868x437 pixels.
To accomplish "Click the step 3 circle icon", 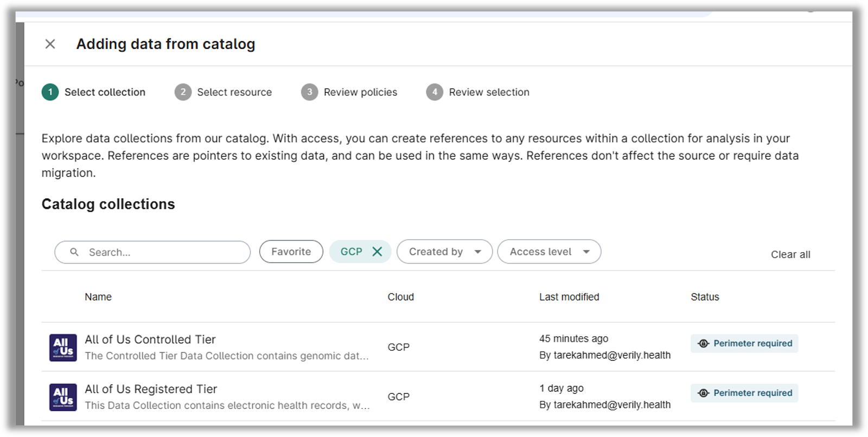I will pyautogui.click(x=309, y=92).
